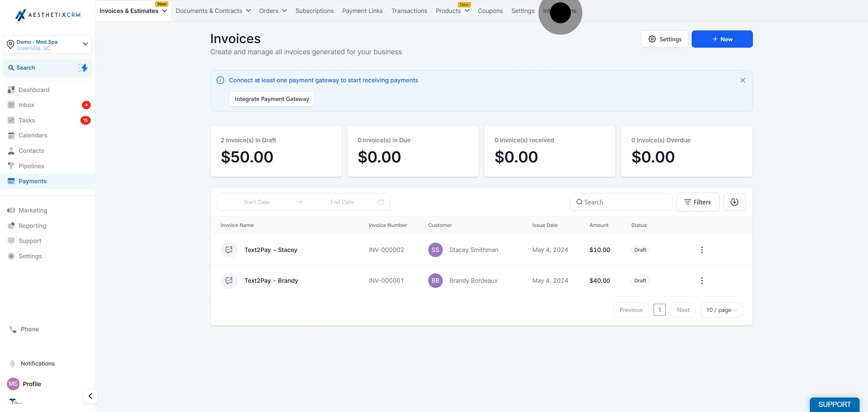Screen dimensions: 868x412
Task: Create a new invoice with the New button
Action: click(722, 39)
